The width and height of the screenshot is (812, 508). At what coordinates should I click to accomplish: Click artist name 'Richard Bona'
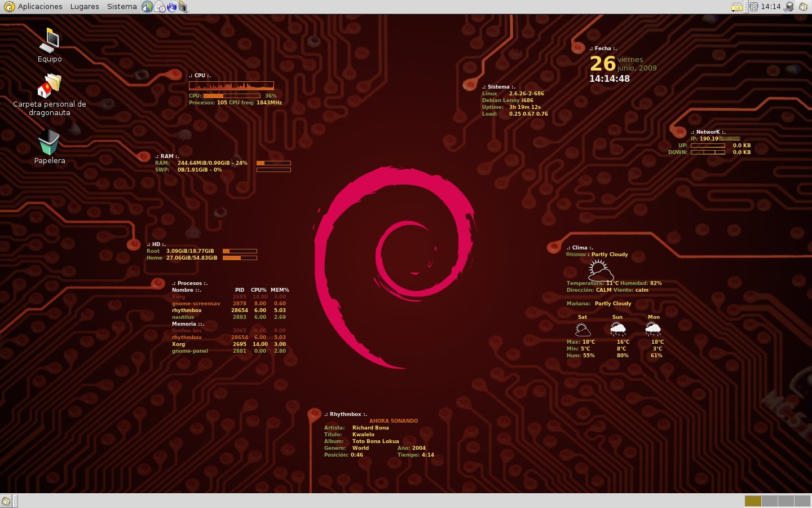coord(370,428)
